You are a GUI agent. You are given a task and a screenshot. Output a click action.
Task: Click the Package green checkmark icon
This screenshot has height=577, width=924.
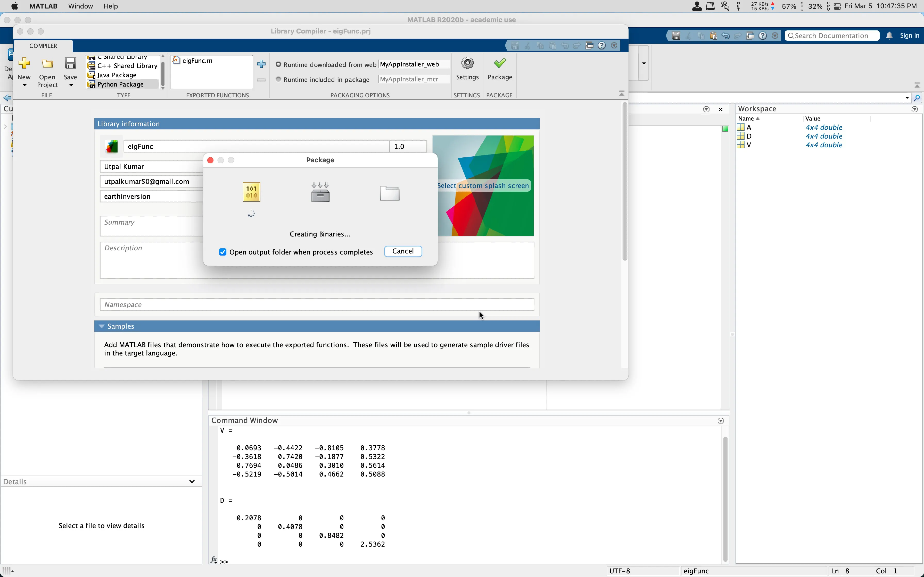tap(499, 63)
